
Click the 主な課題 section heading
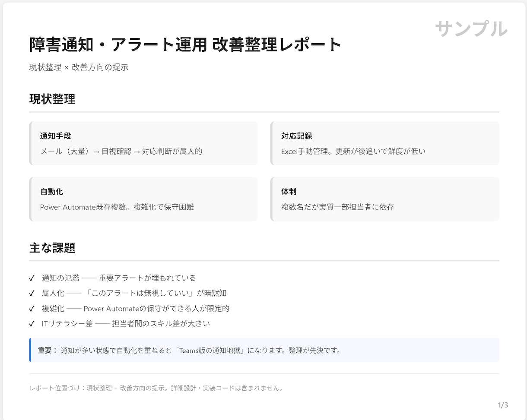point(52,248)
